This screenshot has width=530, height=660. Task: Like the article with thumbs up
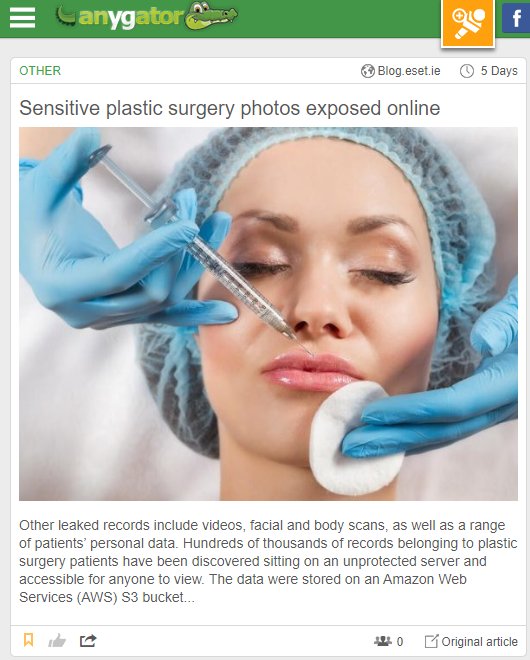coord(57,641)
